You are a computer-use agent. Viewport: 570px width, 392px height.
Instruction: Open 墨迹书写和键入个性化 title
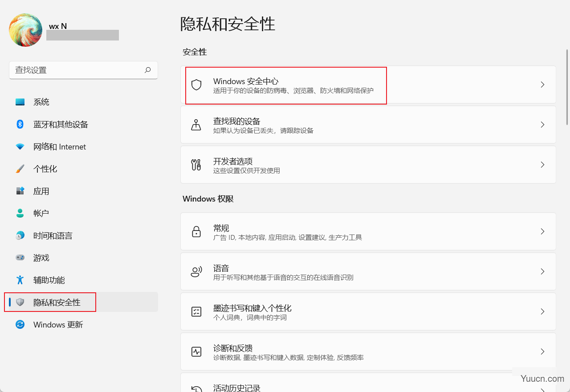(x=252, y=308)
